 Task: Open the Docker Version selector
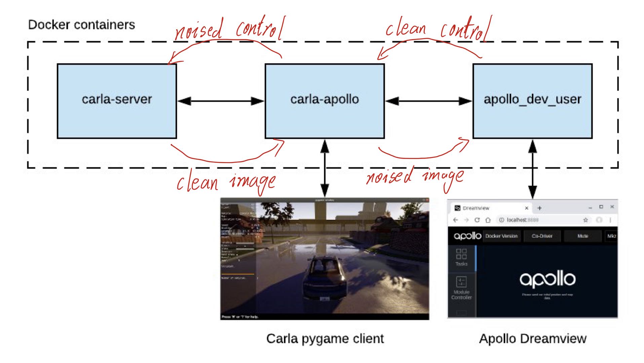(x=501, y=236)
